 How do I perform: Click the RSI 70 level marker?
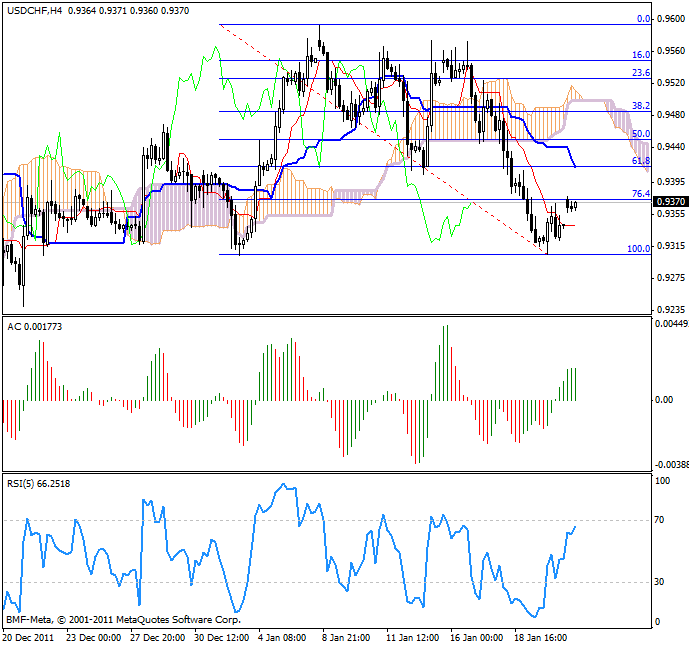[x=661, y=521]
